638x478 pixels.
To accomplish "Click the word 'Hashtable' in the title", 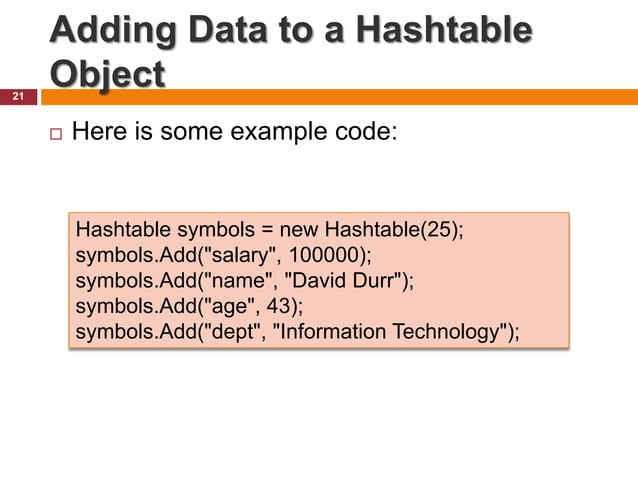I will click(445, 30).
